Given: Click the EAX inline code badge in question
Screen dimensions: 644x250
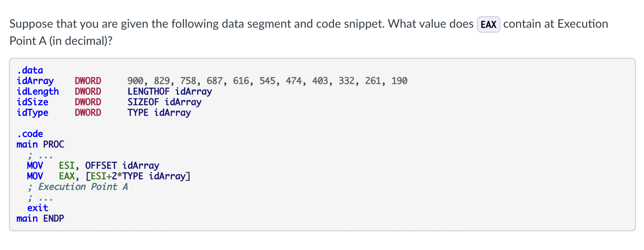Looking at the screenshot, I should pos(488,24).
